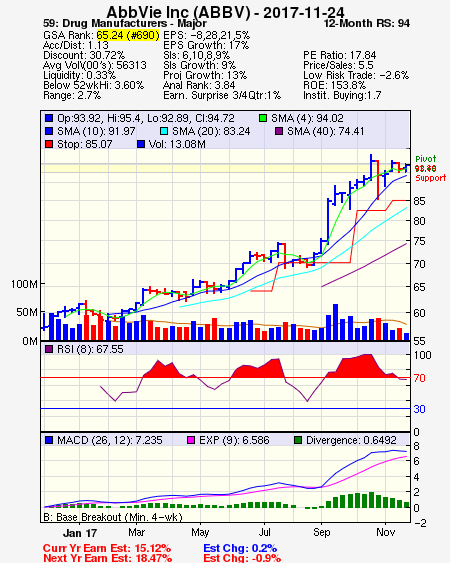Click the Jul date axis label

[x=265, y=532]
